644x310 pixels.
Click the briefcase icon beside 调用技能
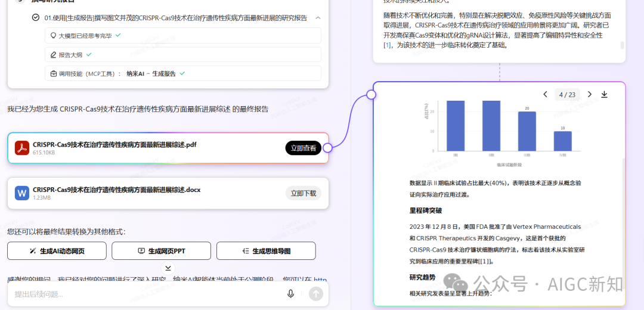coord(53,74)
